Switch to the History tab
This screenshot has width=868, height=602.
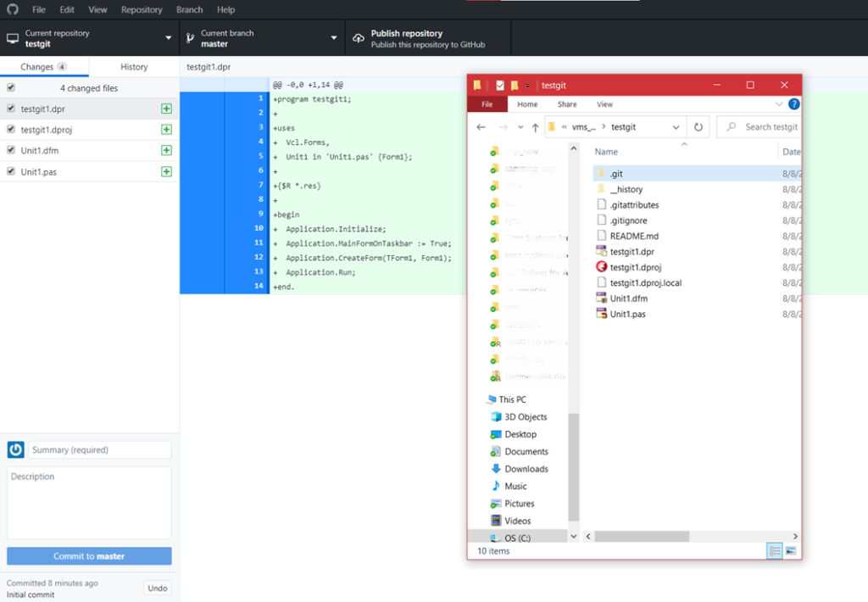pos(134,66)
